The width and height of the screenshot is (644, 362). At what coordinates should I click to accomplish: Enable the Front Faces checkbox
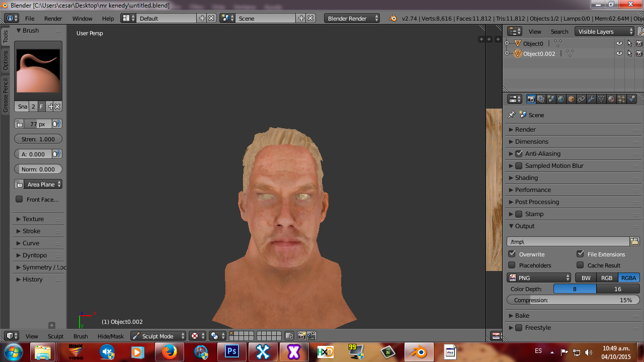pos(19,199)
